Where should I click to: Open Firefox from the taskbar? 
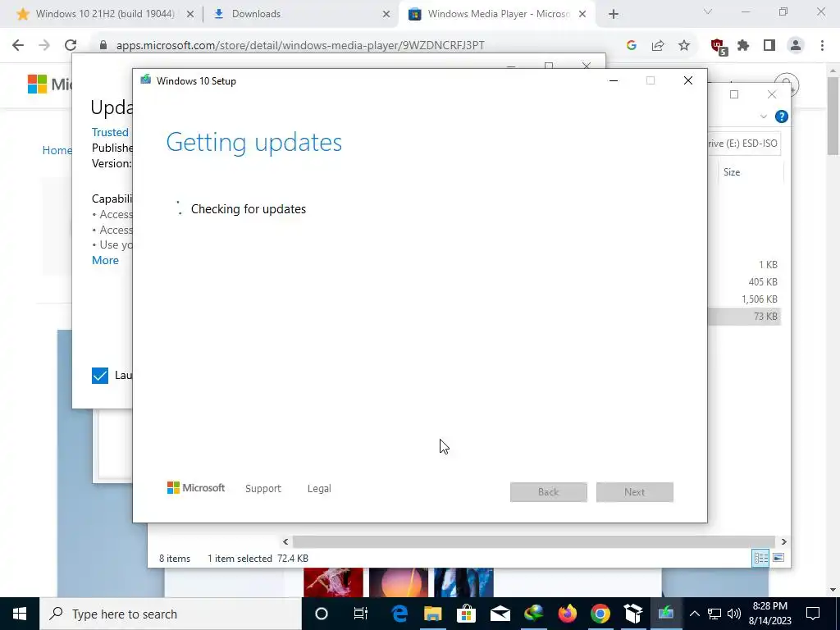point(567,614)
